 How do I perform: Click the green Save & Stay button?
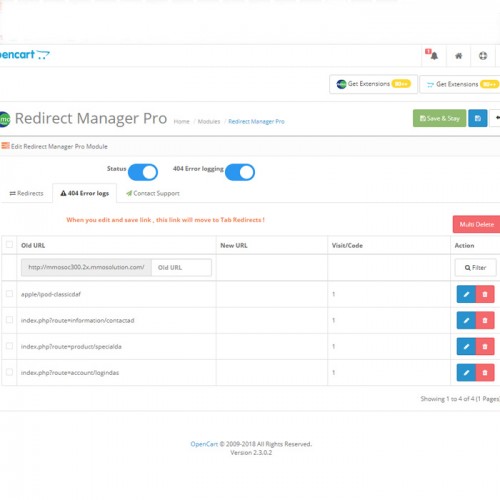coord(439,118)
